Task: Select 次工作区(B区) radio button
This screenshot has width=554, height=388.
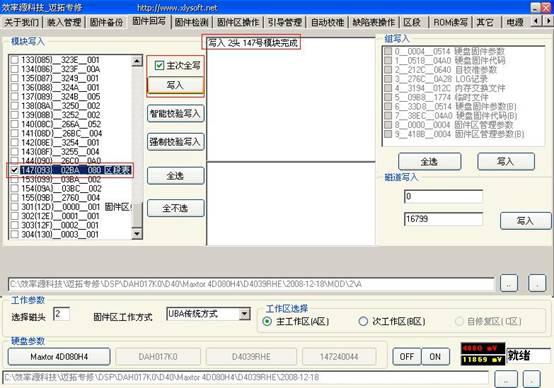Action: [363, 321]
